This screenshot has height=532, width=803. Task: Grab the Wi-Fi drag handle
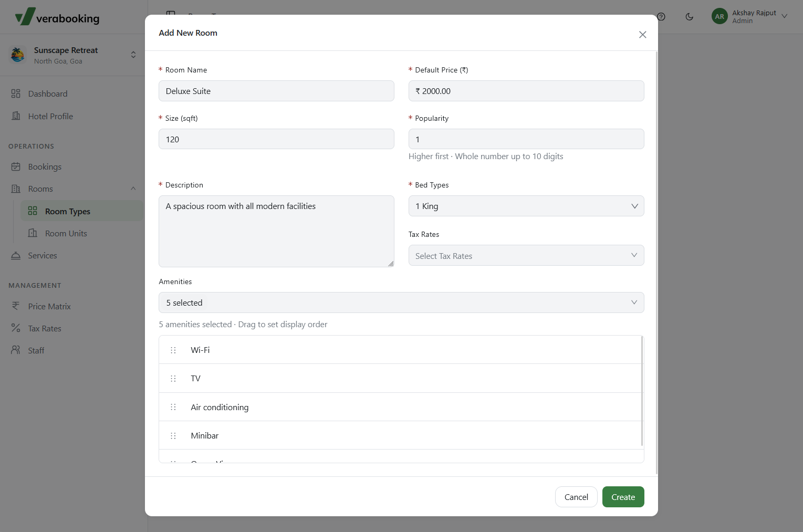173,350
